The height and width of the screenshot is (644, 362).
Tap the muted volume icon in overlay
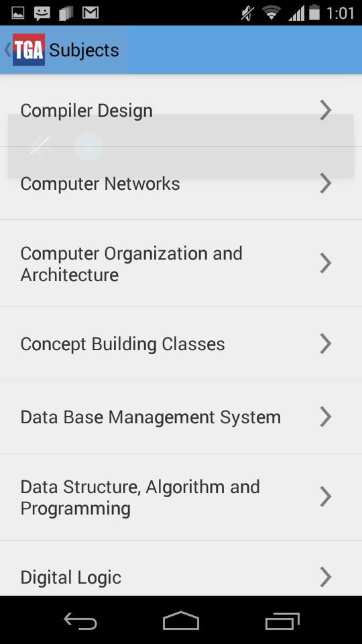(41, 146)
